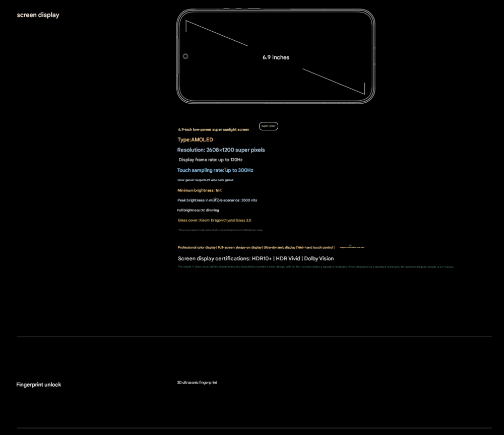
Task: Click 'Touch sampling rate: up to 300Hz'
Action: coord(215,170)
